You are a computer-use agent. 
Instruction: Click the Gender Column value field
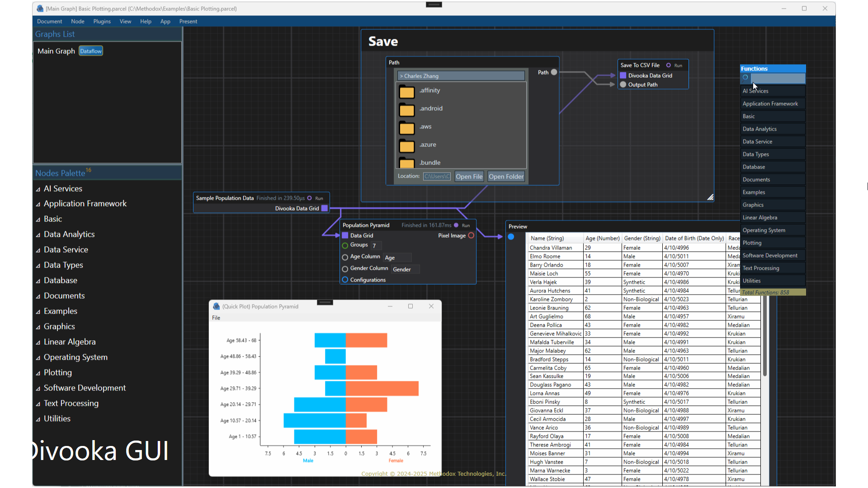[x=405, y=269]
